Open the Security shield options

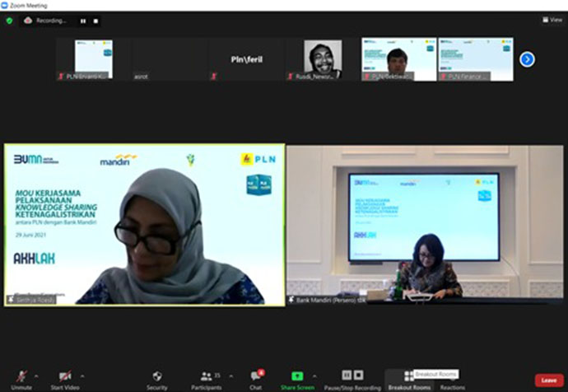pos(156,376)
